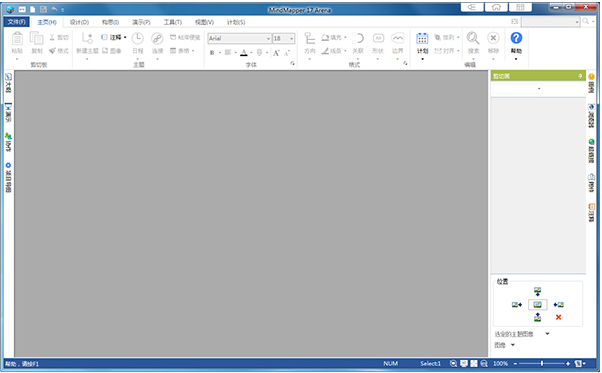Click the Save disk icon in title bar
Viewport: 602px width, 373px height.
[x=43, y=9]
